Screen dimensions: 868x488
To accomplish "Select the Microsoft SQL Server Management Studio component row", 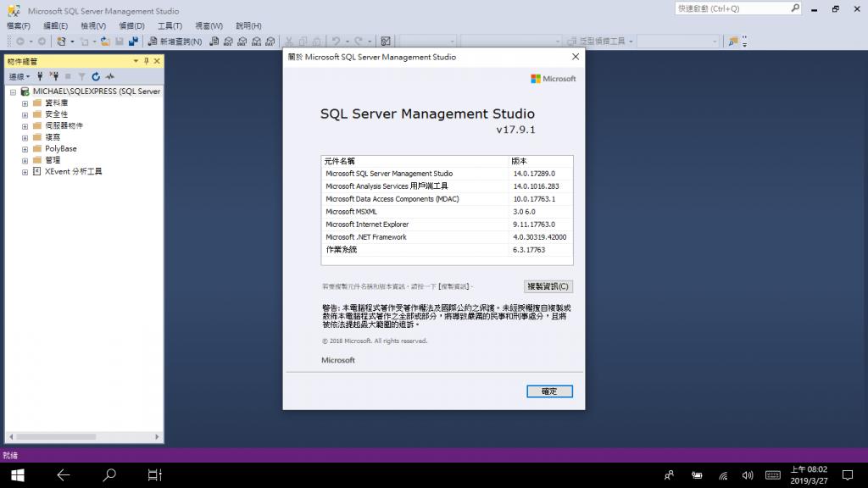I will [447, 174].
